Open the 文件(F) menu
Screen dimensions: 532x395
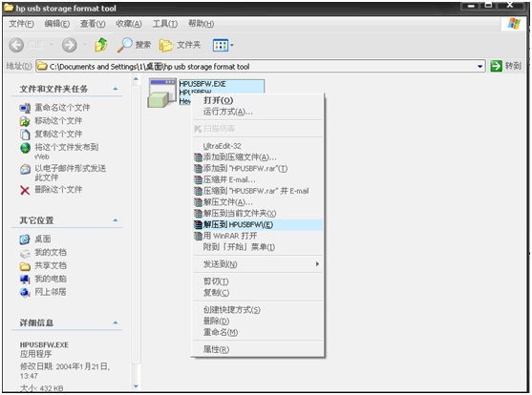(21, 24)
